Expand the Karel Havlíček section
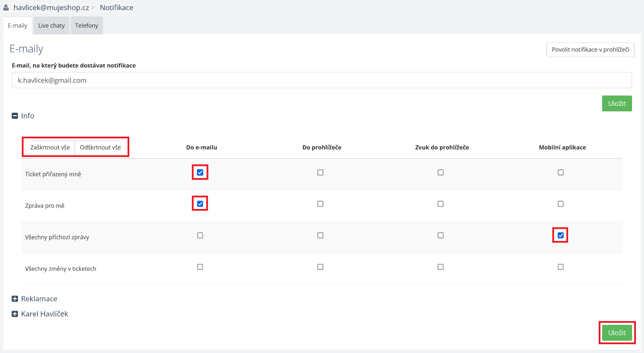The width and height of the screenshot is (644, 353). 15,314
